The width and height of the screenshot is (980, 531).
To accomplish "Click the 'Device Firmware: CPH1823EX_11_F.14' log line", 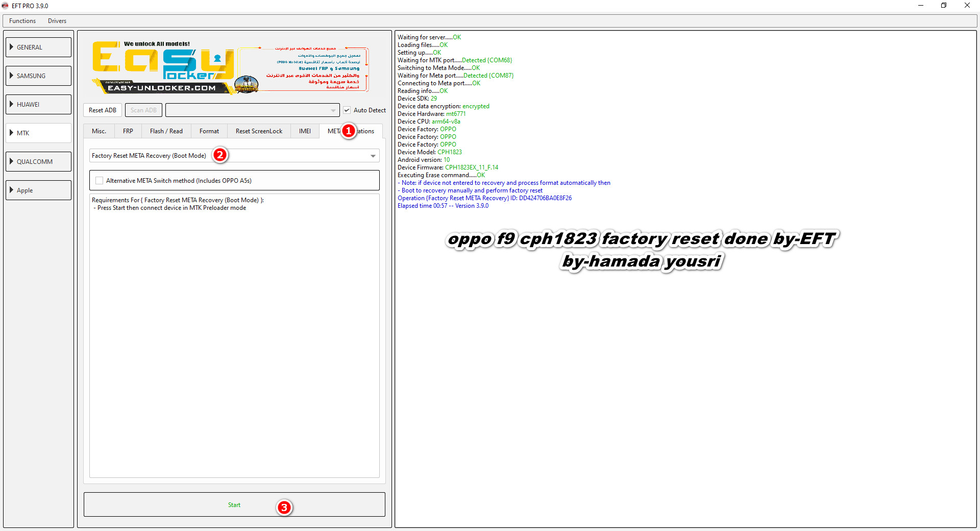I will [x=448, y=167].
